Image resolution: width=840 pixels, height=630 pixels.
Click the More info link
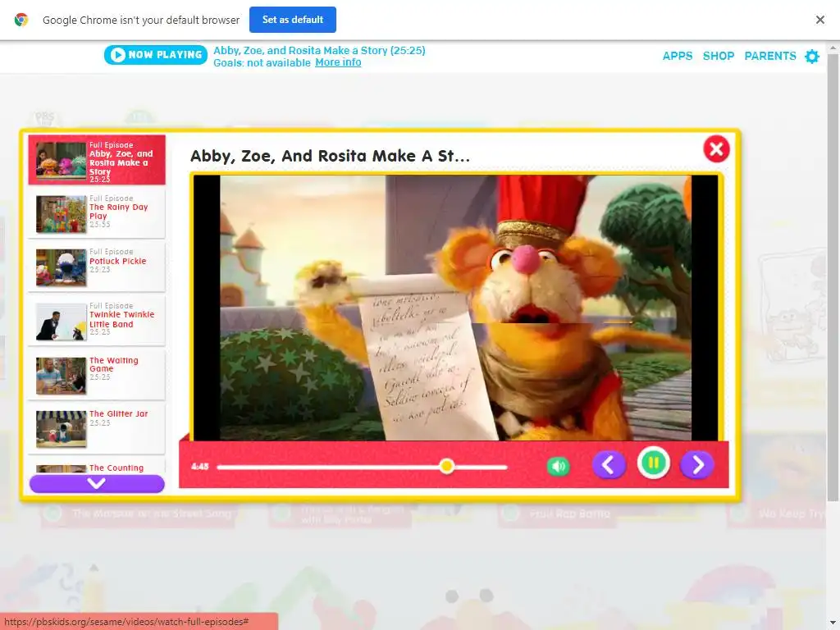[x=338, y=62]
